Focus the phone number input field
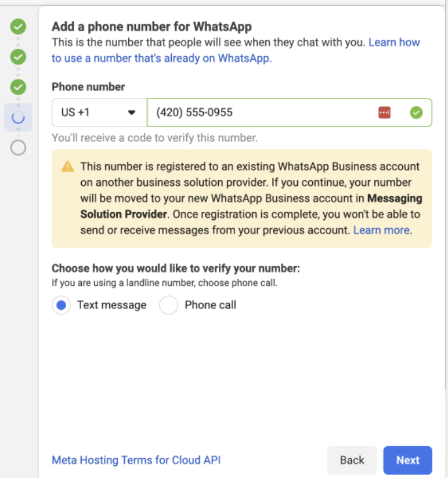448x478 pixels. point(261,113)
